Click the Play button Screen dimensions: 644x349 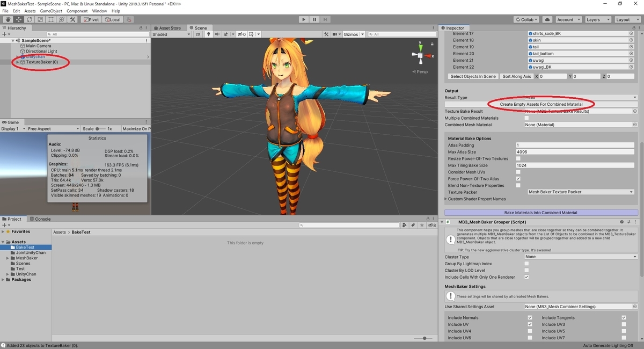[x=304, y=19]
